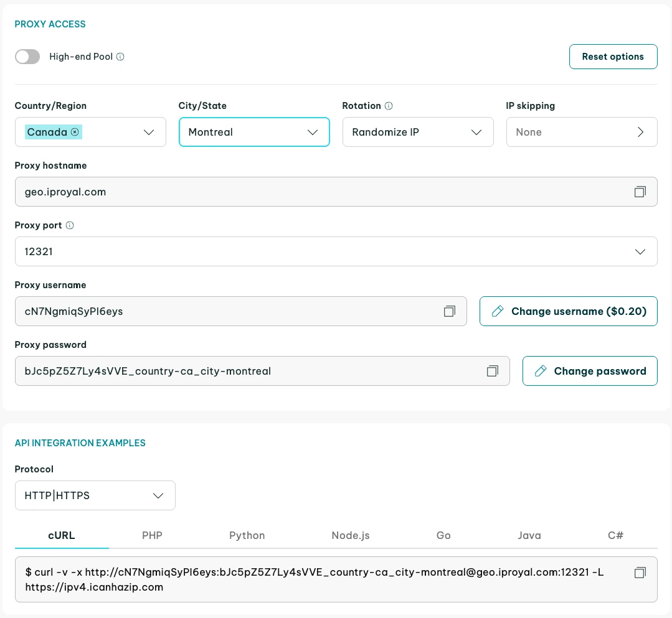Remove the Canada country tag
Screen dimensions: 672x618
(75, 132)
